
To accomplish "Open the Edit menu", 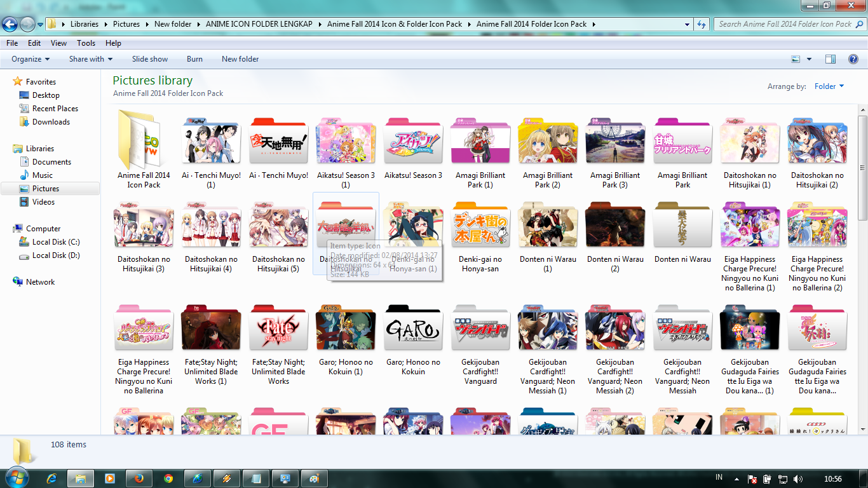I will click(x=34, y=43).
